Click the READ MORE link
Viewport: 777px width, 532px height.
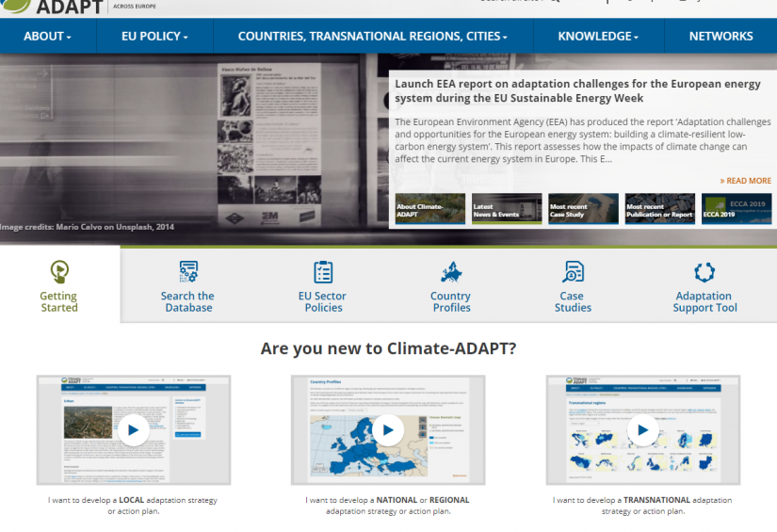click(x=745, y=181)
